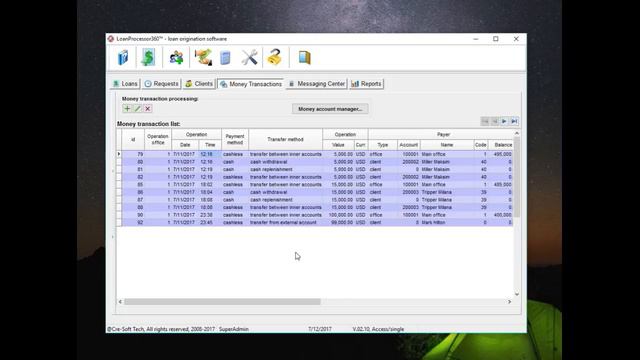The height and width of the screenshot is (360, 640).
Task: Click the horizontal scrollbar right arrow
Action: (509, 302)
